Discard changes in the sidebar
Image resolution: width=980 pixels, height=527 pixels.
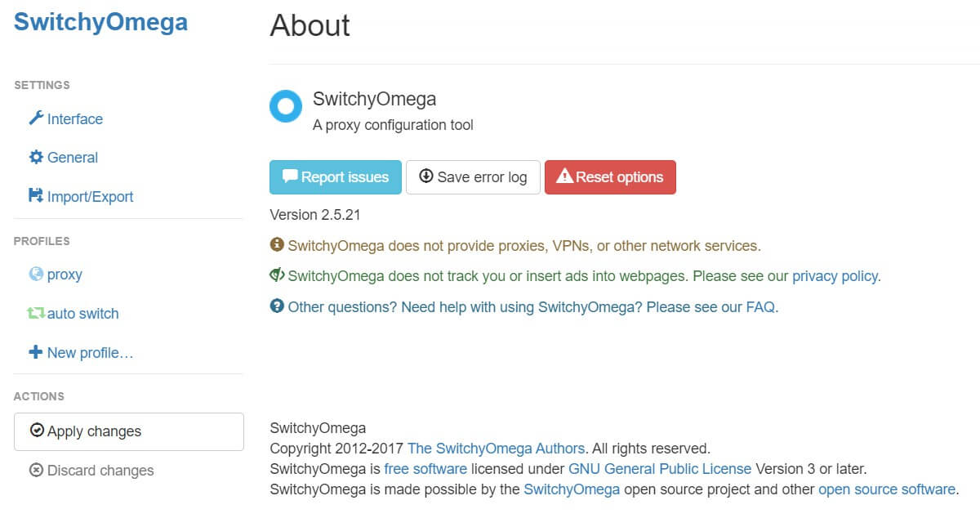pos(100,471)
